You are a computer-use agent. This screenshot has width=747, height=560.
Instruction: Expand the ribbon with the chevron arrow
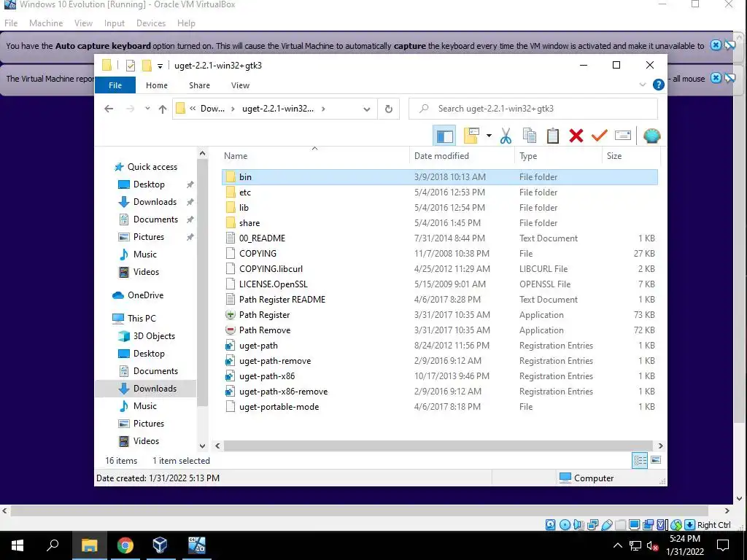point(642,85)
